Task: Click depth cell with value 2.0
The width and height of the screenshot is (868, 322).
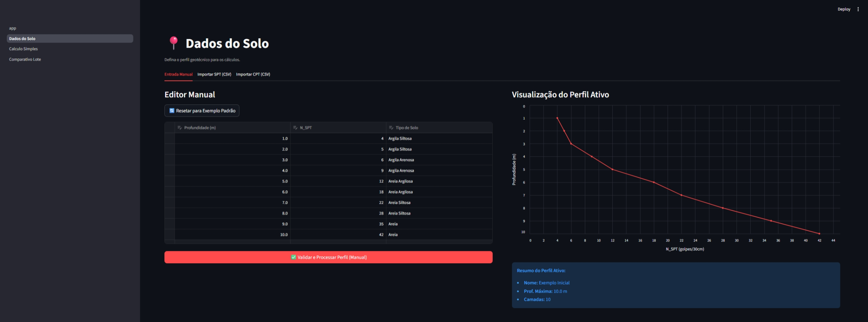Action: [232, 149]
